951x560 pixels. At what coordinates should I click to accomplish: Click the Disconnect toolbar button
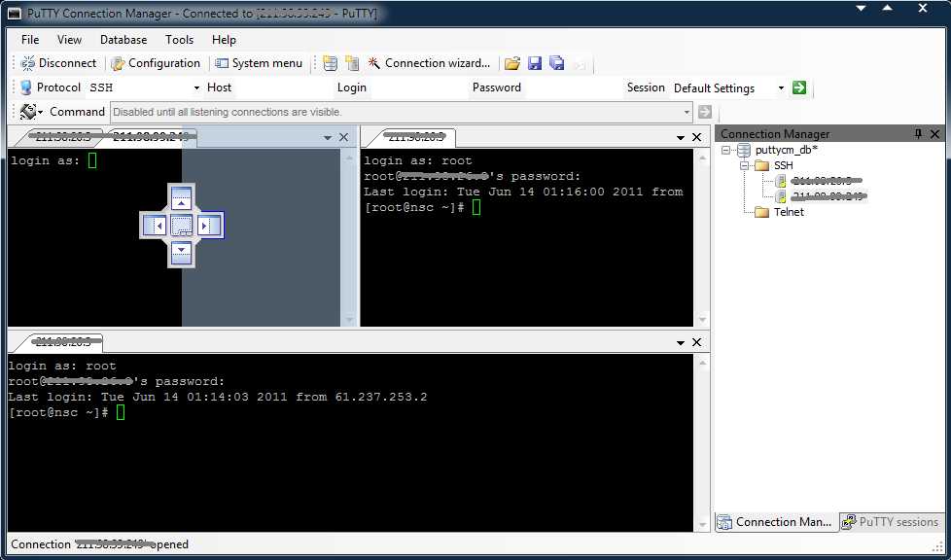coord(58,63)
